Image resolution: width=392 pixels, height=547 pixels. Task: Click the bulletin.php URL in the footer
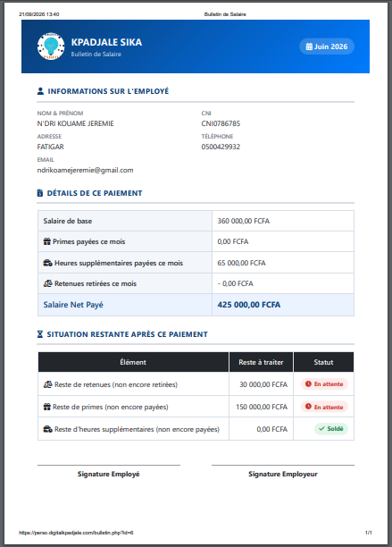[76, 533]
